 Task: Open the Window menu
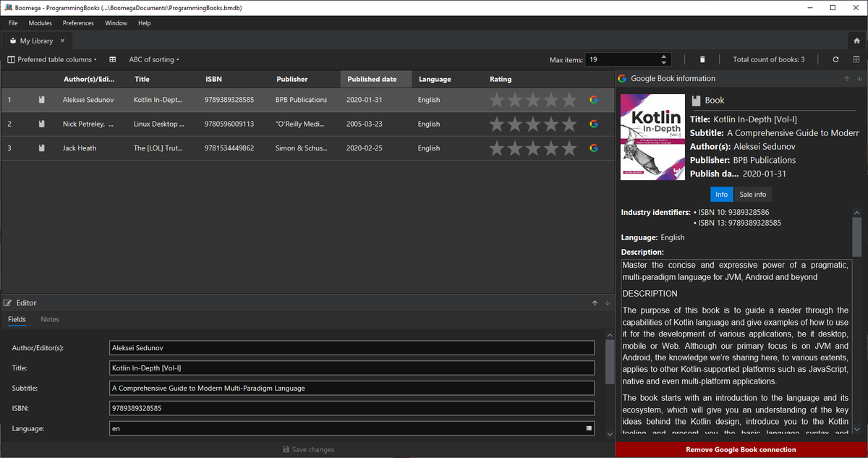tap(116, 23)
